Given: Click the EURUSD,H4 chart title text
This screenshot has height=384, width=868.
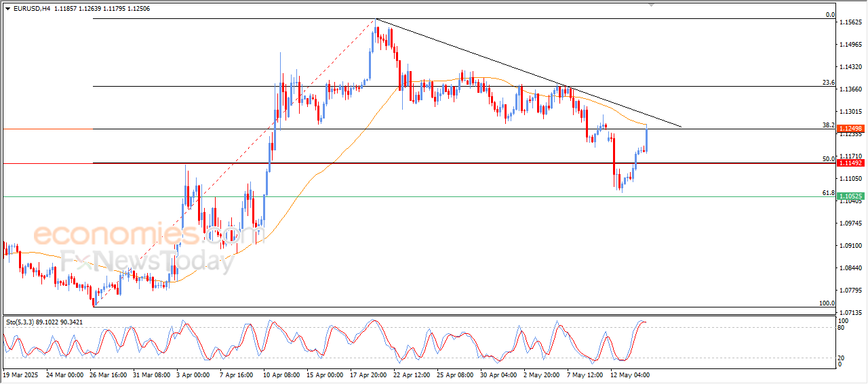Looking at the screenshot, I should coord(31,8).
